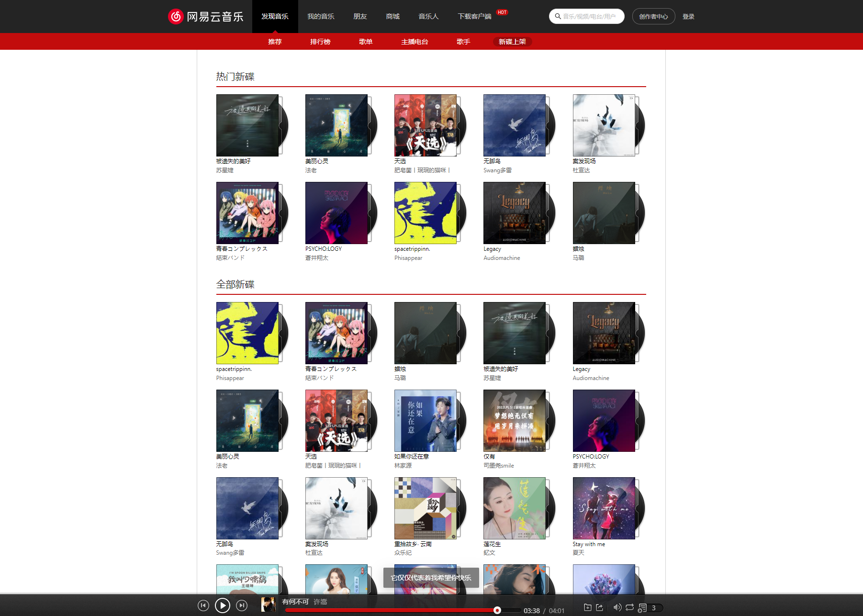The width and height of the screenshot is (863, 616).
Task: Click the 登录 login link
Action: tap(688, 16)
